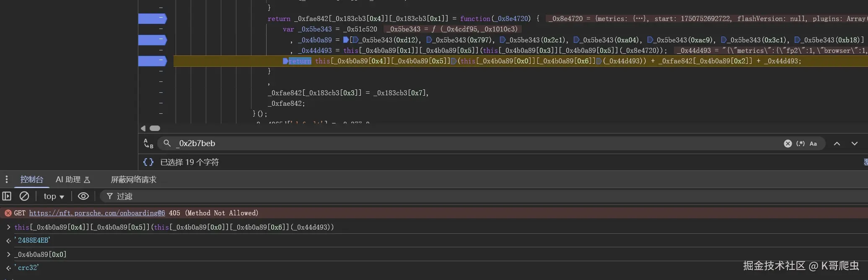Click the magnifier icon in search bar
The image size is (868, 280).
click(x=167, y=143)
